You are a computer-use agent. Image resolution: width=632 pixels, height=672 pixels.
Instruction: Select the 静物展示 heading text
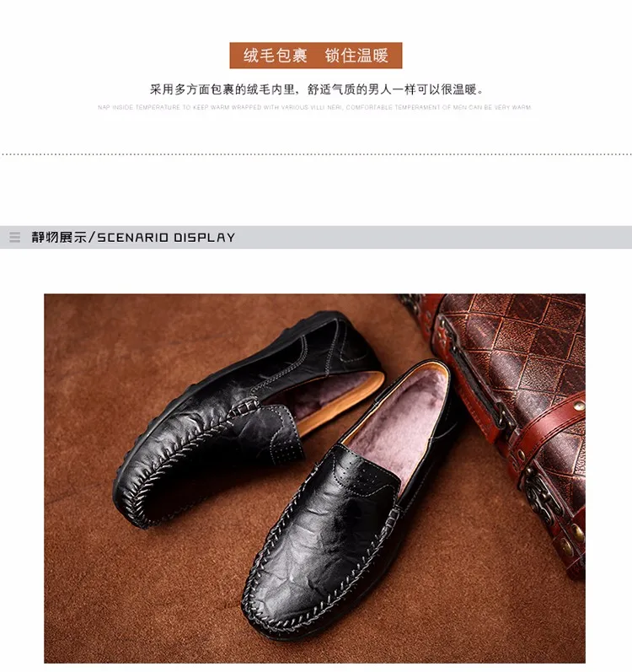[59, 237]
